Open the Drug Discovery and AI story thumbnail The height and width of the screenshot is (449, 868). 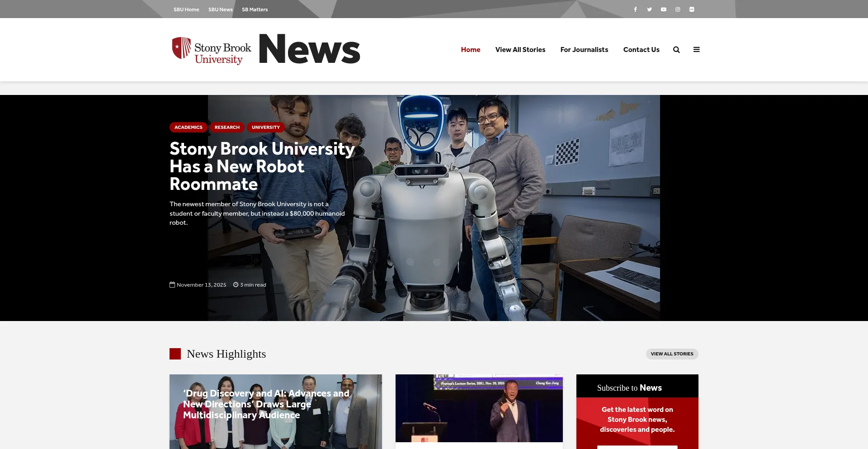[x=275, y=411]
